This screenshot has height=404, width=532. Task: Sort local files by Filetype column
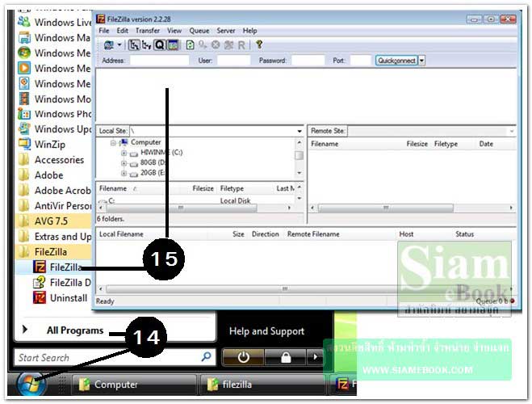tap(232, 188)
